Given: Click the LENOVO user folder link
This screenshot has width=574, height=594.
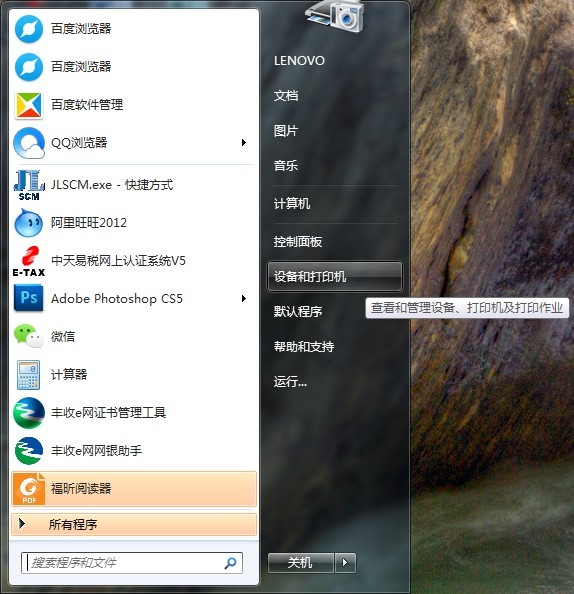Looking at the screenshot, I should point(299,61).
